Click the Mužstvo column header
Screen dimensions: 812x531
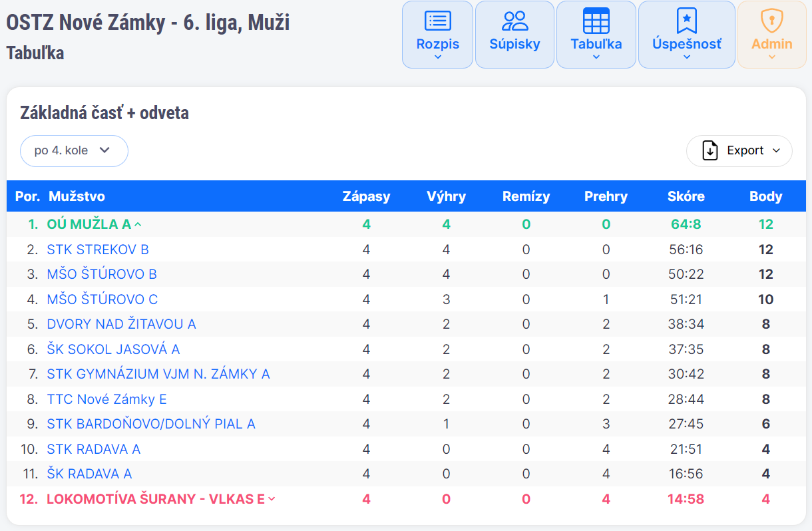pyautogui.click(x=77, y=196)
